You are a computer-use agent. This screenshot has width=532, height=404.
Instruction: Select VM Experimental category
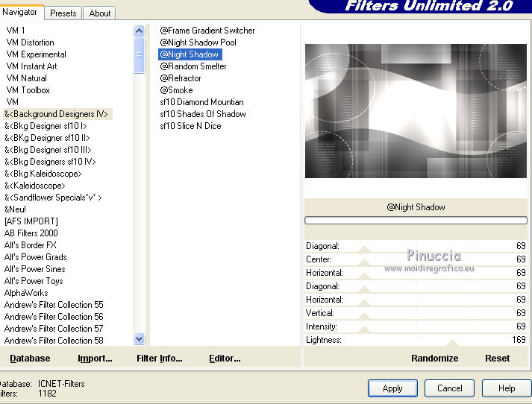tap(36, 54)
